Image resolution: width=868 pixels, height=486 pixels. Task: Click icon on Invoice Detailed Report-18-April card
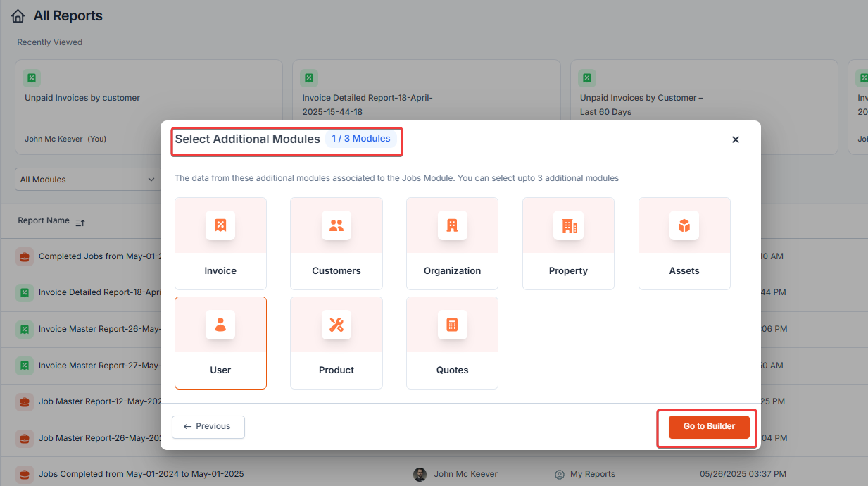(309, 77)
